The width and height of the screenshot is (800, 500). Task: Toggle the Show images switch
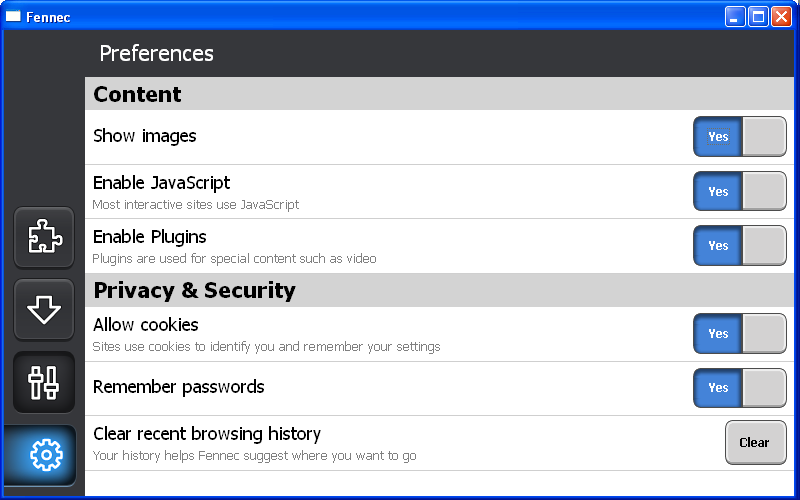click(739, 136)
